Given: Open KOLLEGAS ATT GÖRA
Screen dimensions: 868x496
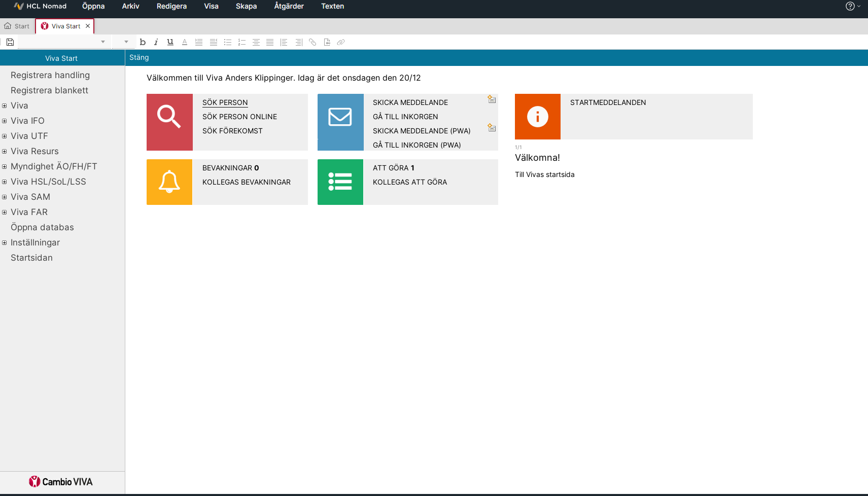Looking at the screenshot, I should (x=410, y=182).
